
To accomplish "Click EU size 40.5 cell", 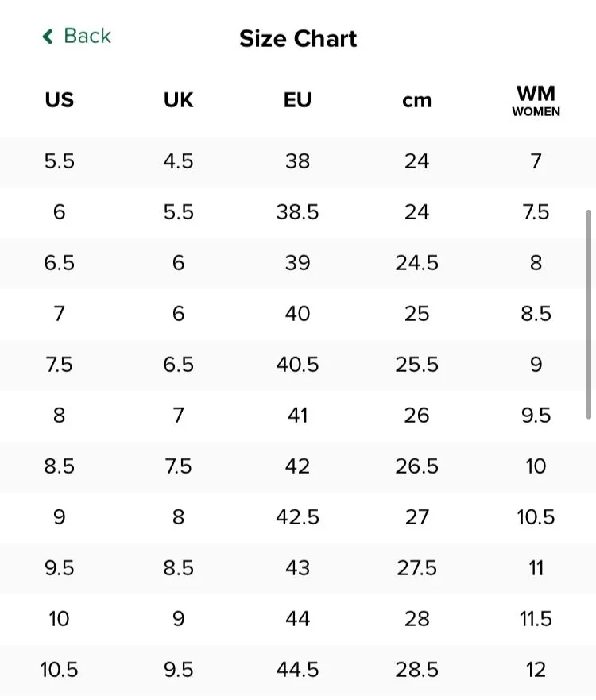I will tap(297, 365).
